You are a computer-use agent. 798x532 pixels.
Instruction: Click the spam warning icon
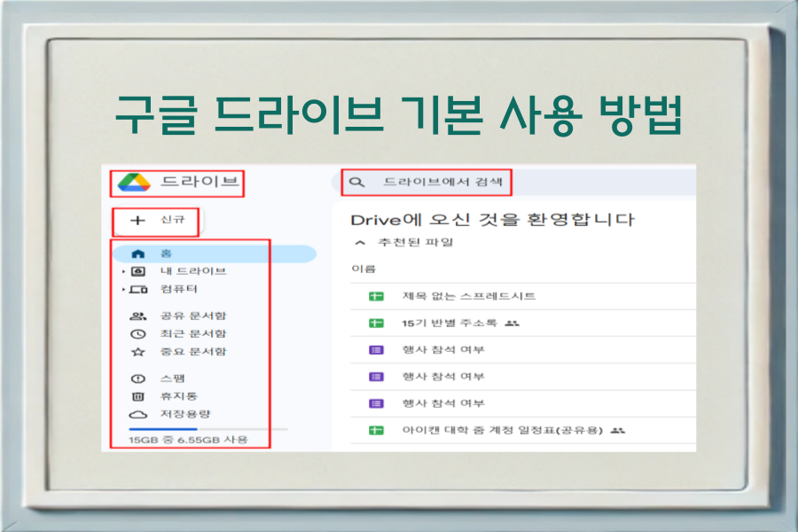tap(138, 379)
